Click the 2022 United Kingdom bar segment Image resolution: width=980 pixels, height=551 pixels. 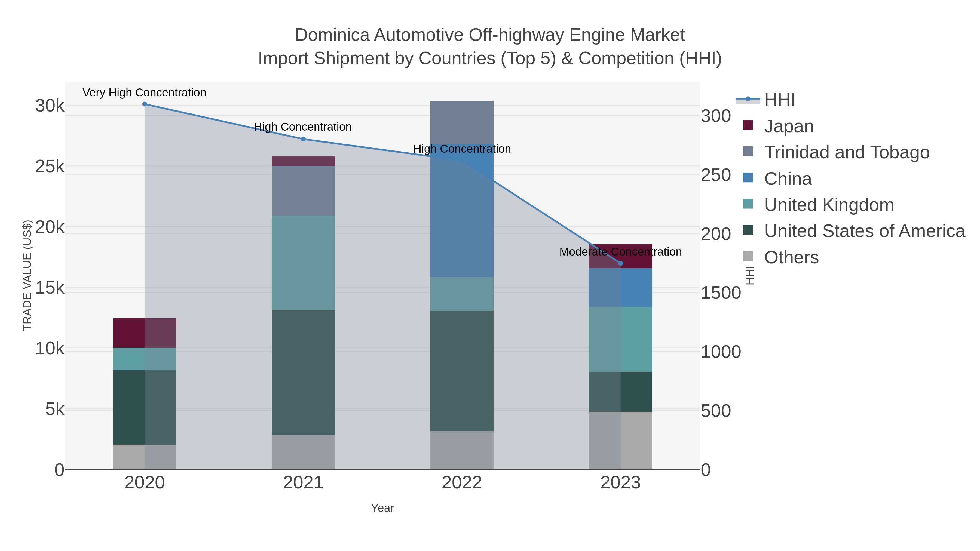tap(462, 294)
